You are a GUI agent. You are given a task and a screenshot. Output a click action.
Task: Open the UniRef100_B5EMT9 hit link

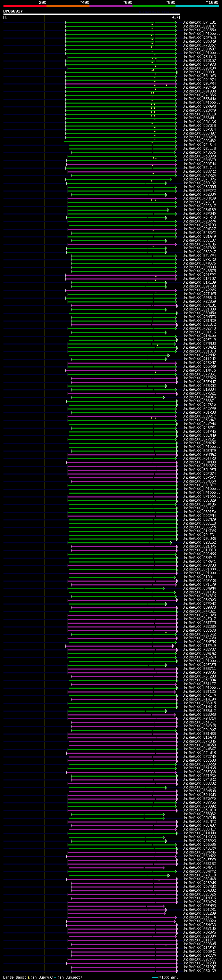tap(199, 451)
